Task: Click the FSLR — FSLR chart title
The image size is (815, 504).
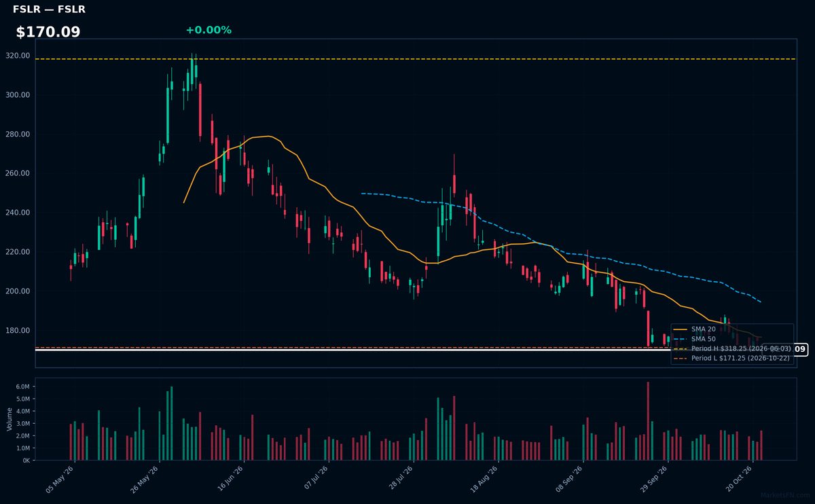Action: tap(49, 10)
